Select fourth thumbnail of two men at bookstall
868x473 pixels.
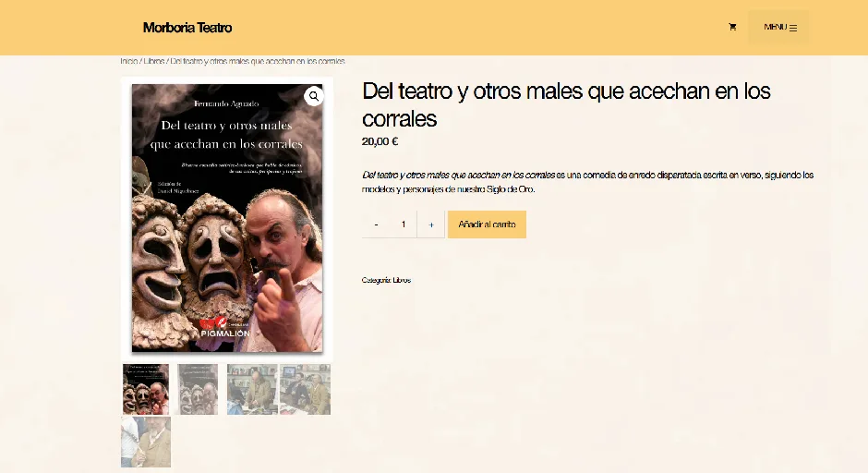click(305, 389)
